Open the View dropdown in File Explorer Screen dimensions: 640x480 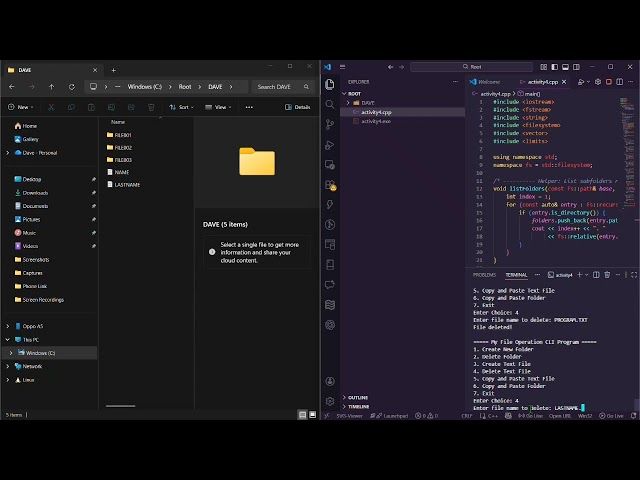click(x=218, y=107)
